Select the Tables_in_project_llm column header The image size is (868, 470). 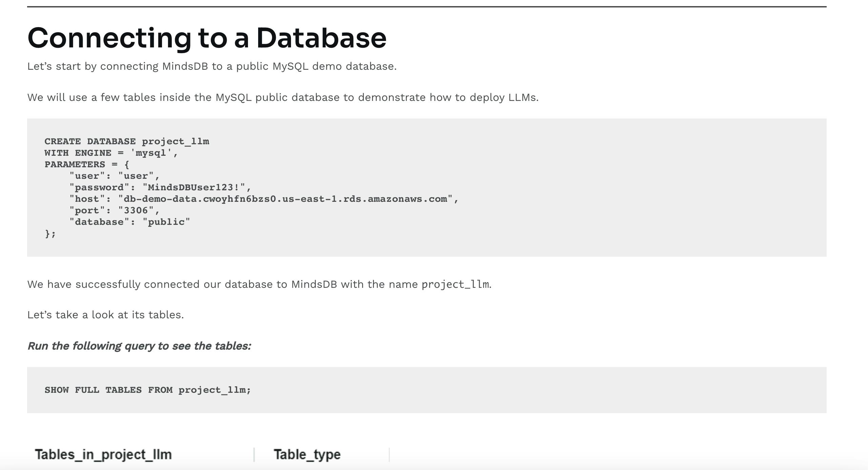103,454
